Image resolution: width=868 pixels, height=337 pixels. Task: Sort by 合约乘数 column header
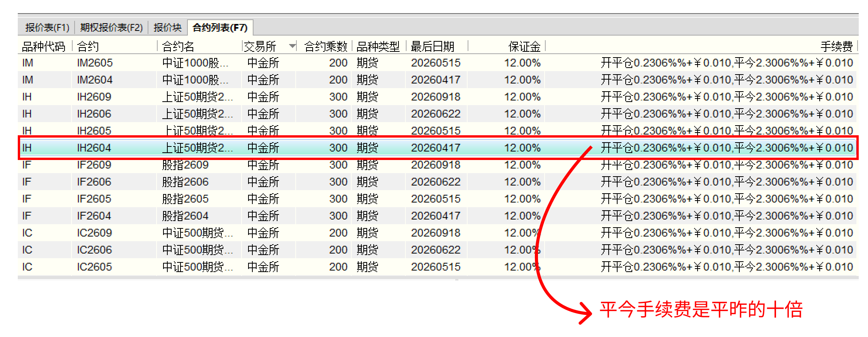click(x=325, y=47)
